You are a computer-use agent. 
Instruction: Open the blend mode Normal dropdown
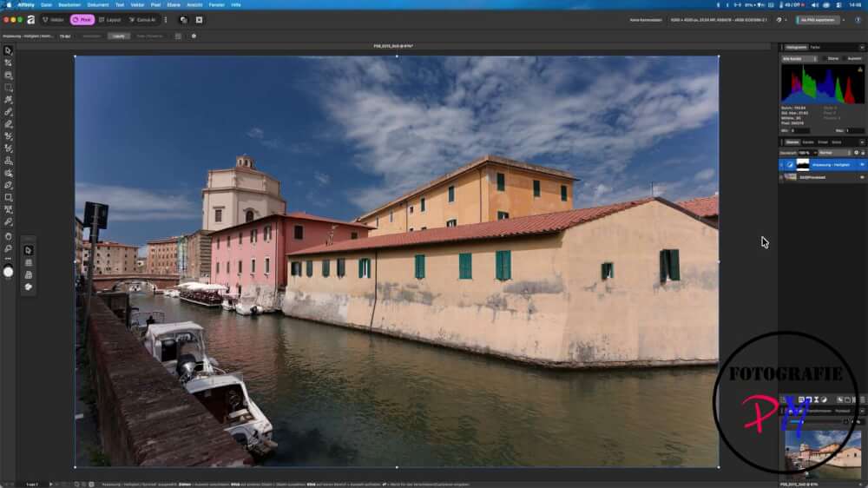834,153
